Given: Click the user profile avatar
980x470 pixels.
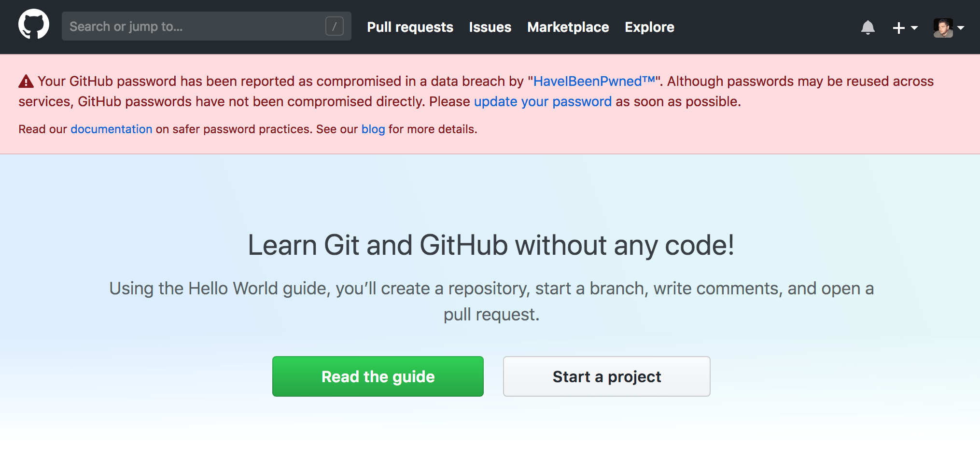Looking at the screenshot, I should pyautogui.click(x=943, y=28).
